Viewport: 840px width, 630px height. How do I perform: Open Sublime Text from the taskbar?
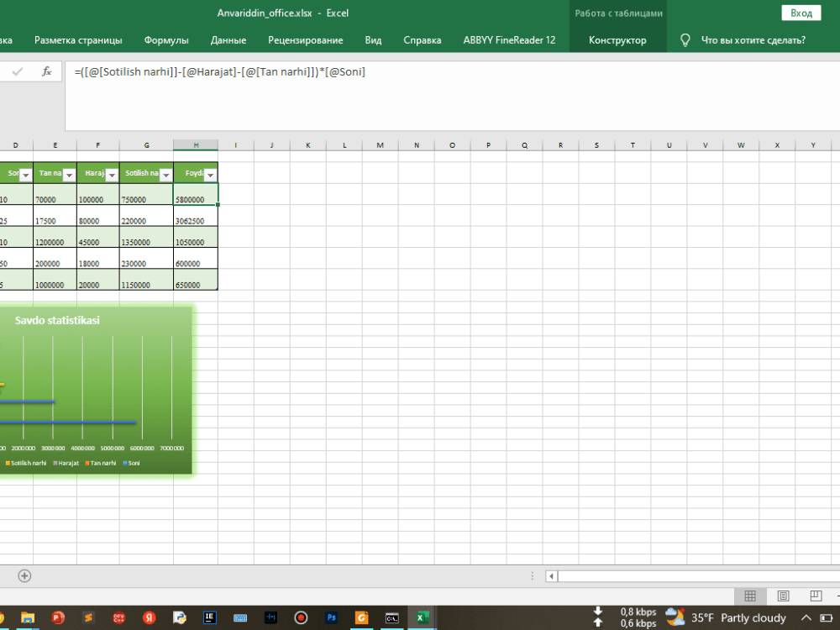tap(88, 617)
